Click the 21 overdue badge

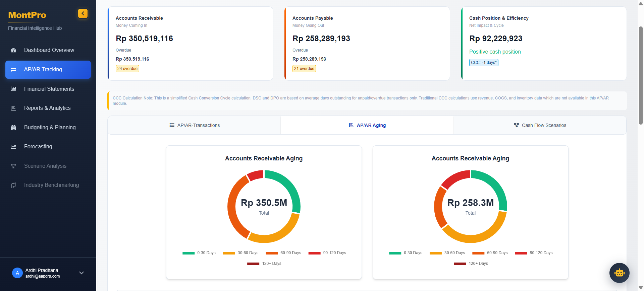[x=304, y=69]
